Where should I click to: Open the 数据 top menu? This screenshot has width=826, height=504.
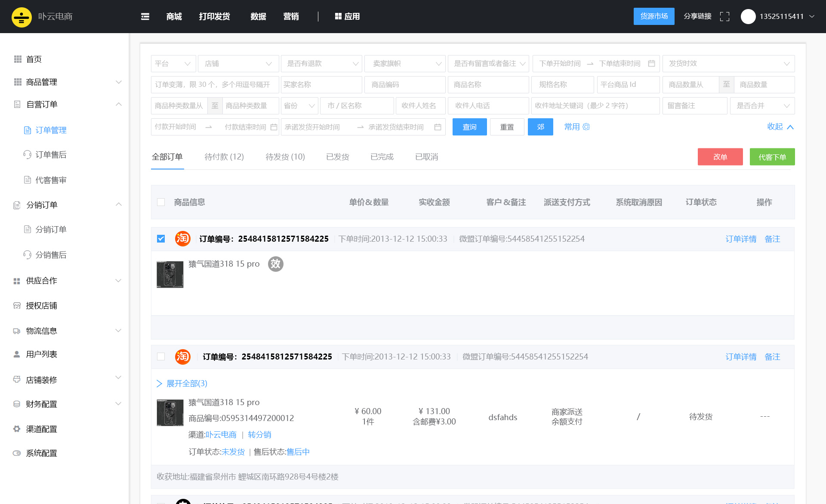pos(258,16)
